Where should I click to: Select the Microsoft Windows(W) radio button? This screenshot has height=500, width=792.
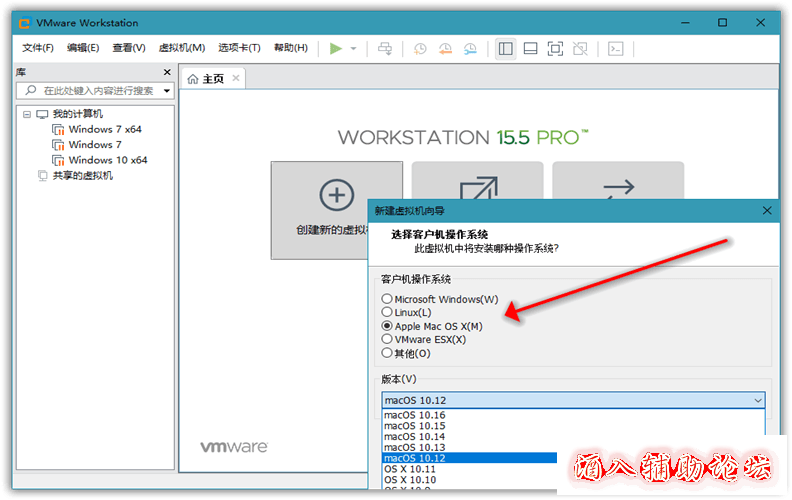(x=387, y=299)
